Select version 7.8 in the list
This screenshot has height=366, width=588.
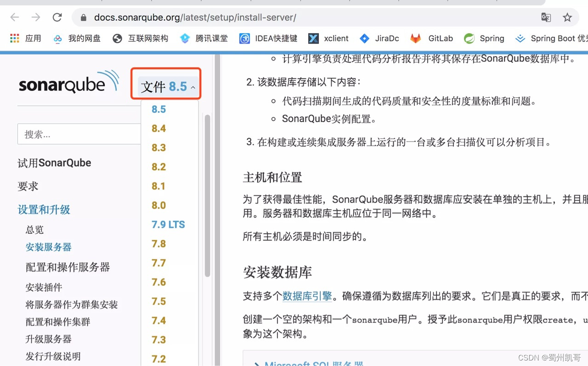pos(158,244)
